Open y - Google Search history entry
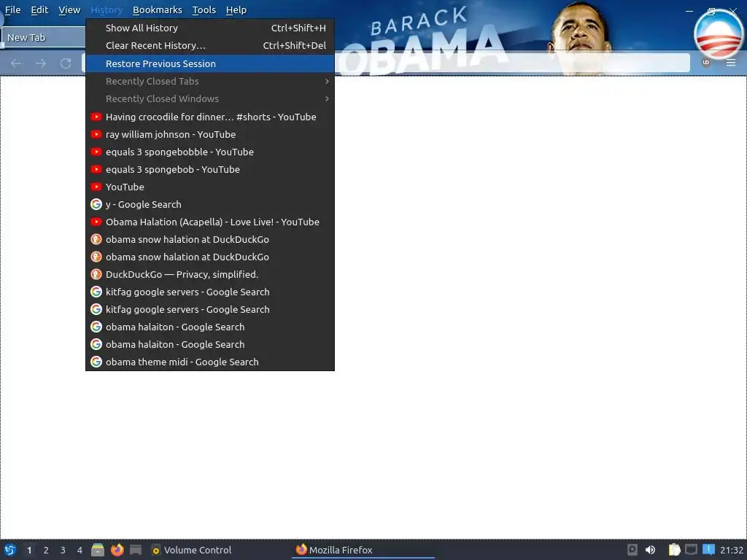The image size is (747, 560). (x=210, y=204)
